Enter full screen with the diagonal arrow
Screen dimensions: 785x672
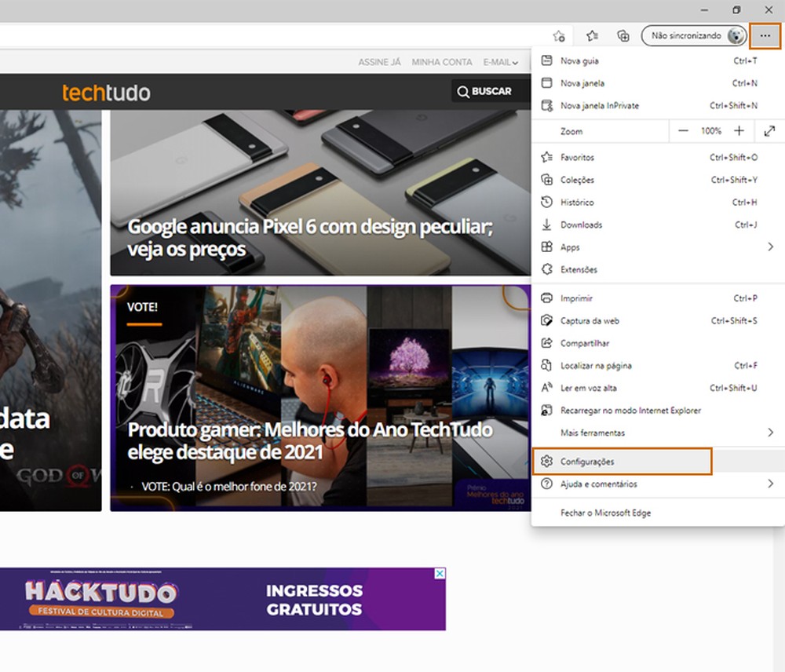pos(771,131)
